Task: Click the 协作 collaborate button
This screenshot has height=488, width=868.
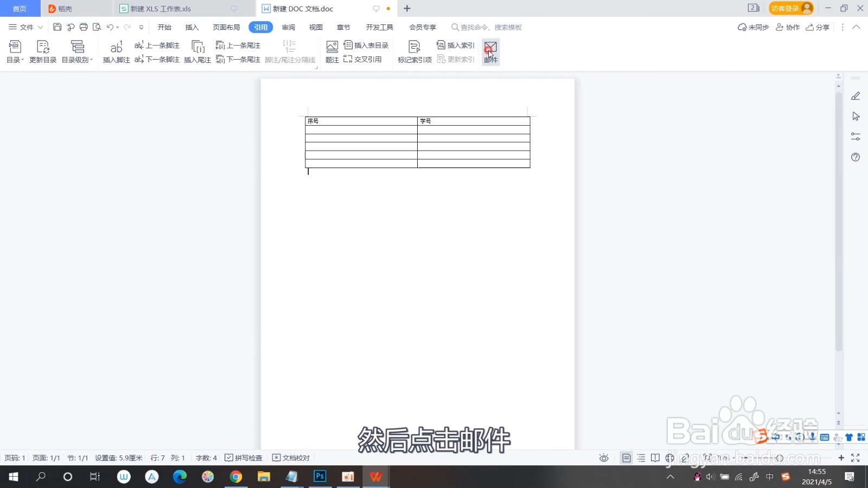Action: [x=788, y=27]
